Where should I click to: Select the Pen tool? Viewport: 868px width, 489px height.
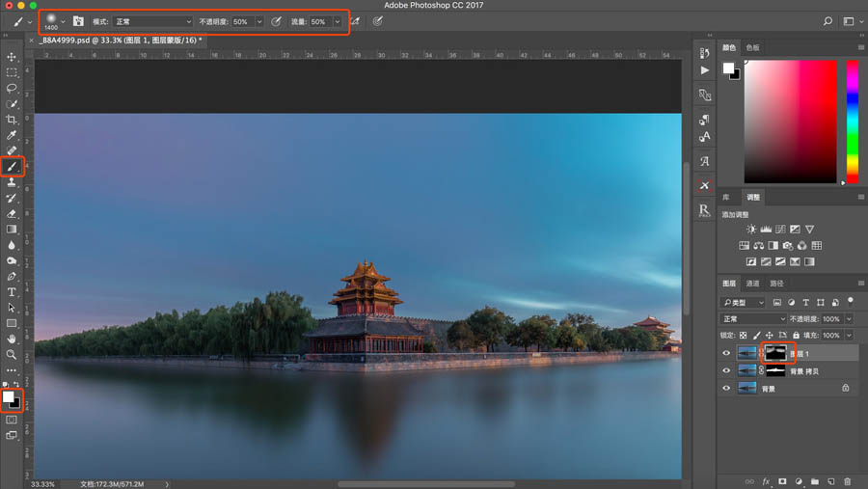(x=12, y=277)
